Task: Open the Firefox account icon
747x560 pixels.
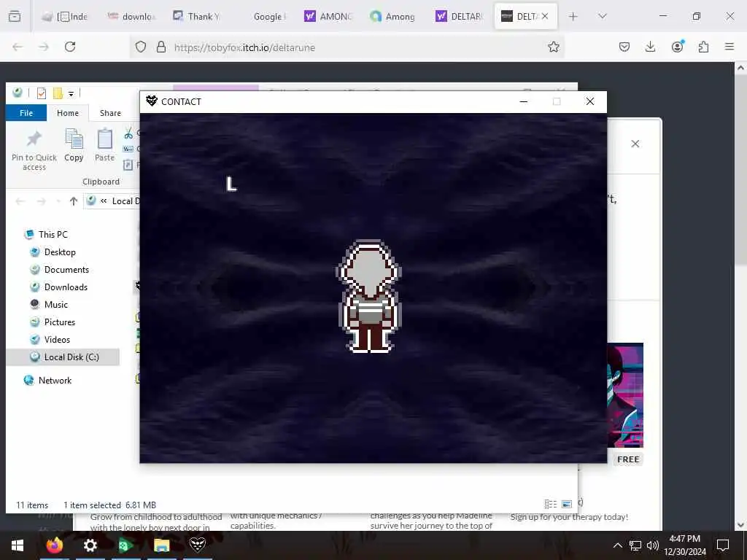Action: (678, 46)
